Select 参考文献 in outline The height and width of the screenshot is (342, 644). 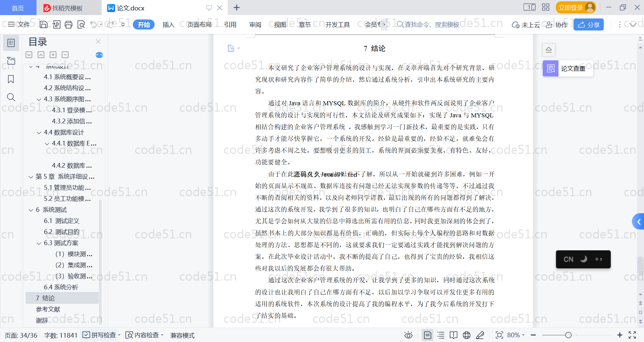[48, 309]
